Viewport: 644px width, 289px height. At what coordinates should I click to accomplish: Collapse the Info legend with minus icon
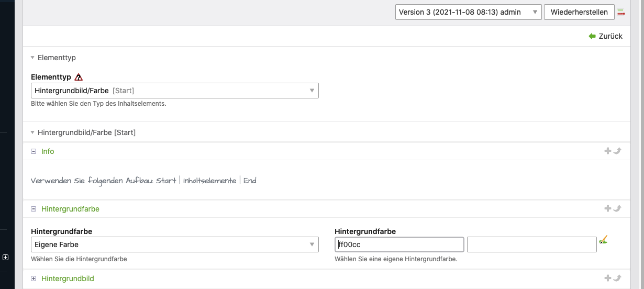click(x=34, y=151)
